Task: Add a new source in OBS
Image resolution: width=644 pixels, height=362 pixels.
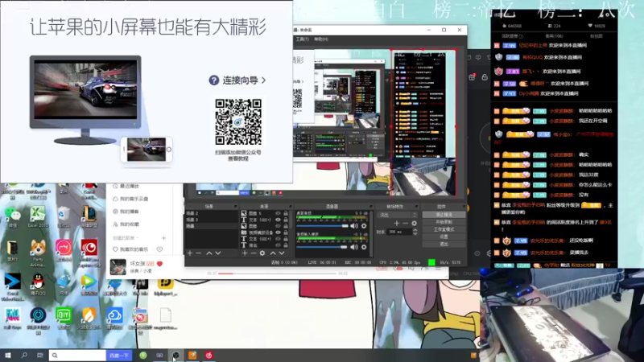Action: point(245,253)
